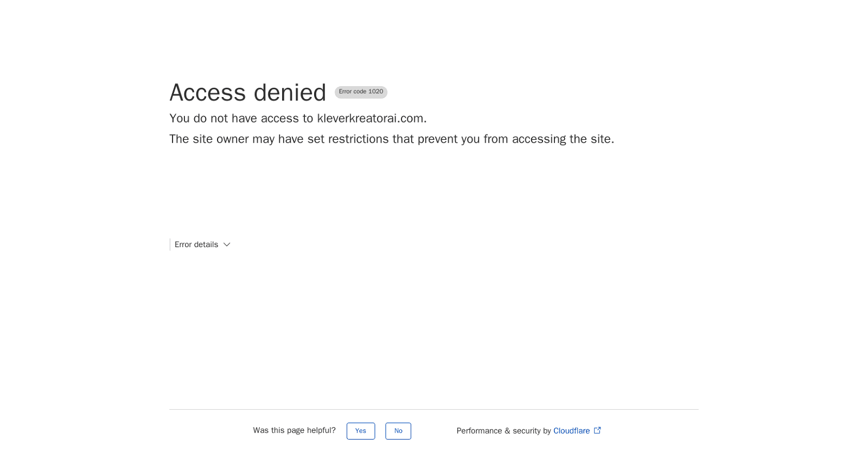The width and height of the screenshot is (868, 452).
Task: Click the word 'helpful?' in the footer
Action: point(321,430)
